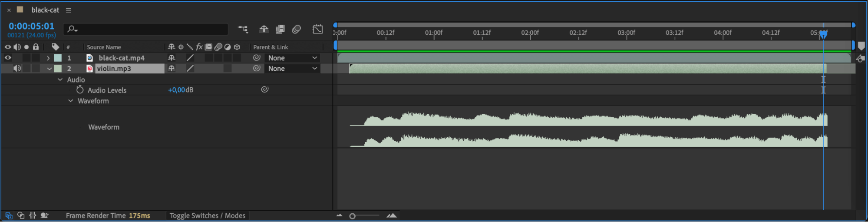Collapse the Waveform property group
Screen dimensions: 868x222
(70, 101)
